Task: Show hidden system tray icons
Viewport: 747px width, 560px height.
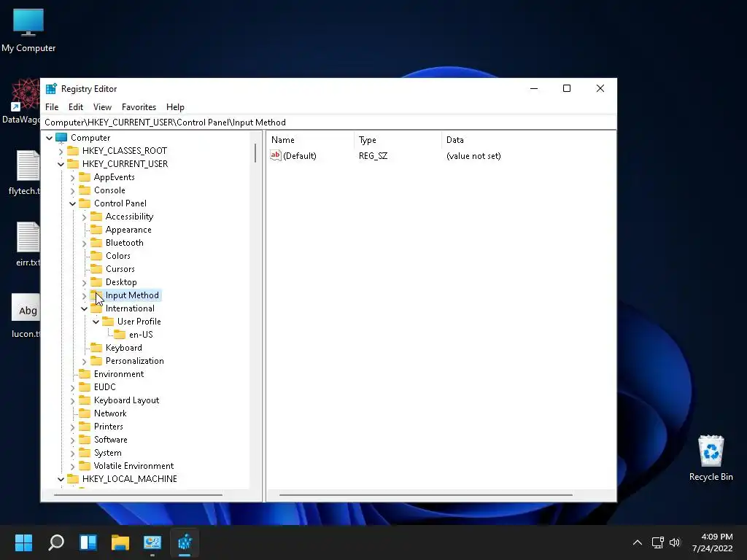Action: 637,542
